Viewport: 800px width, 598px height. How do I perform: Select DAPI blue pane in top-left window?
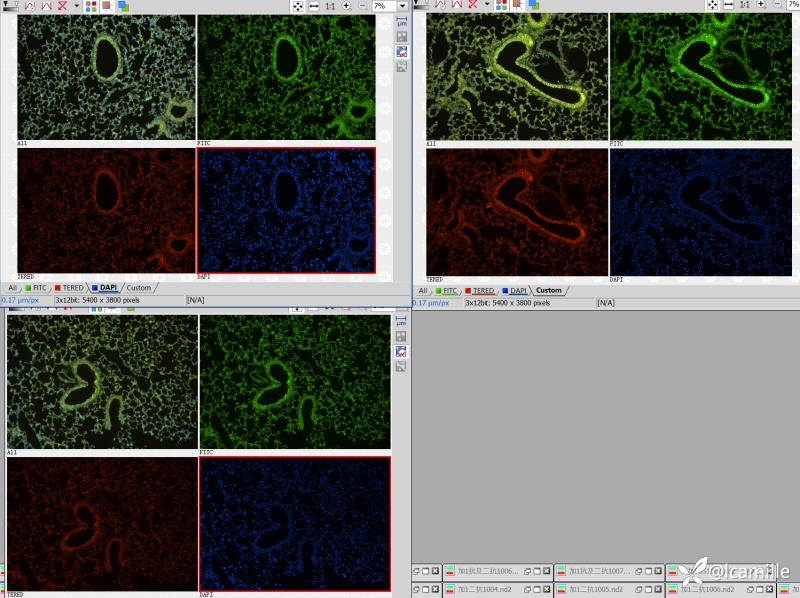pos(286,210)
